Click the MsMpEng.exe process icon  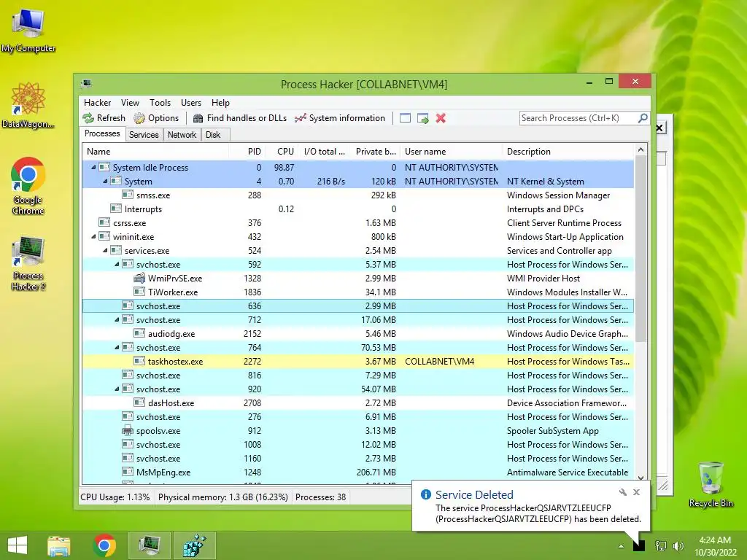point(128,472)
